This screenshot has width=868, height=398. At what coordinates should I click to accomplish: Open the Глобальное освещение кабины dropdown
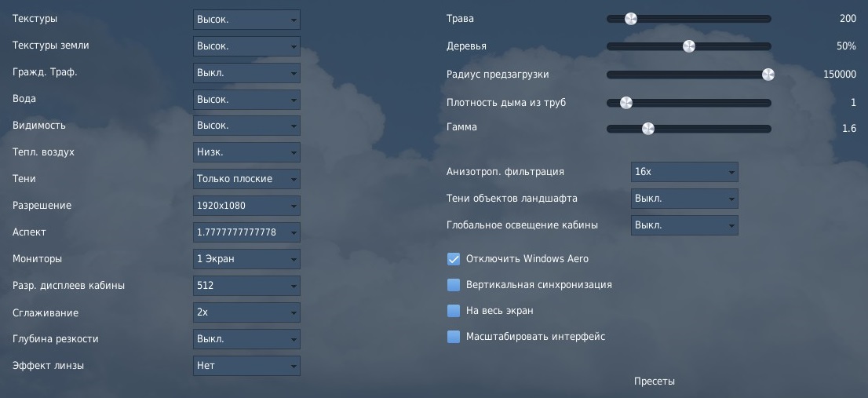click(684, 225)
